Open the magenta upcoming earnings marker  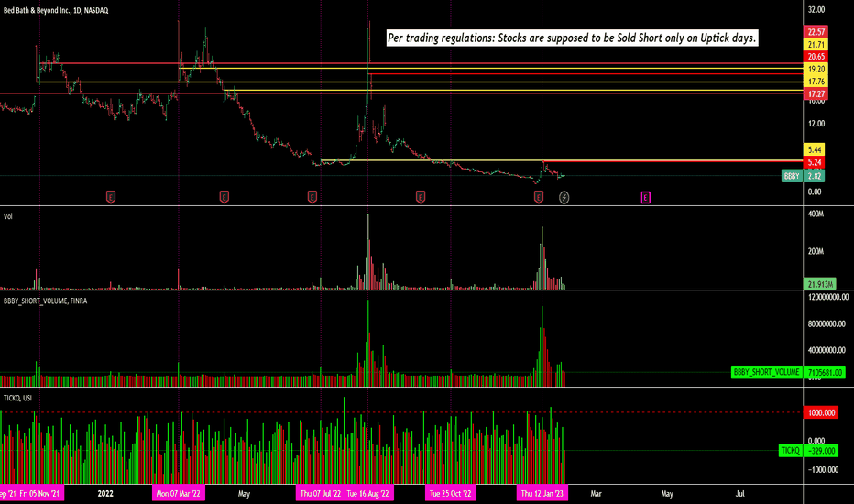pyautogui.click(x=645, y=198)
